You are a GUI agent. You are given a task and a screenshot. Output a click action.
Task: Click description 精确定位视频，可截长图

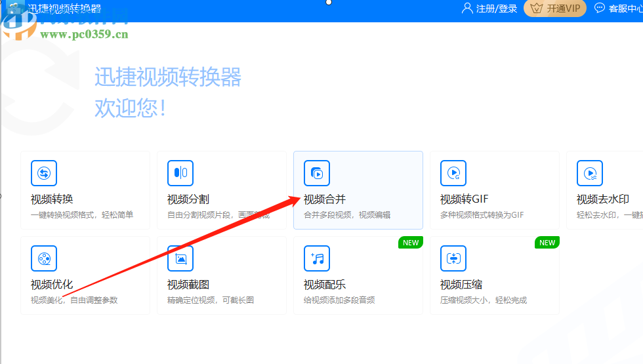click(211, 300)
